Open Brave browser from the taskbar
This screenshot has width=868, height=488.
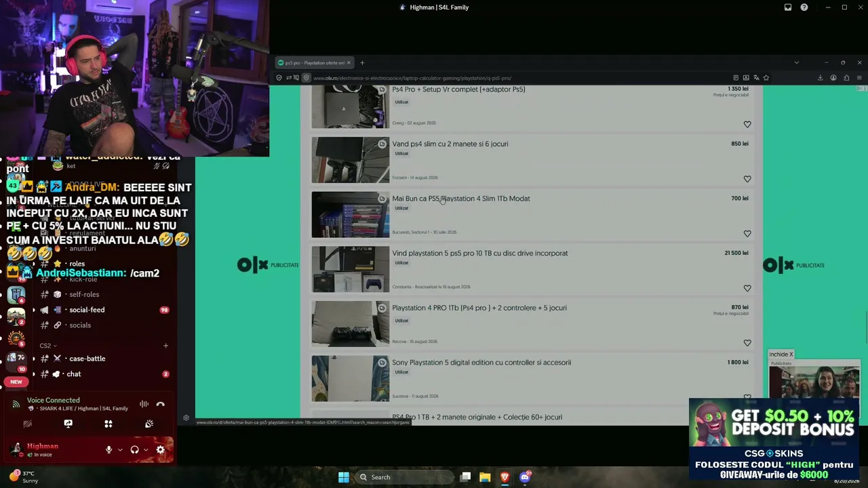[505, 477]
